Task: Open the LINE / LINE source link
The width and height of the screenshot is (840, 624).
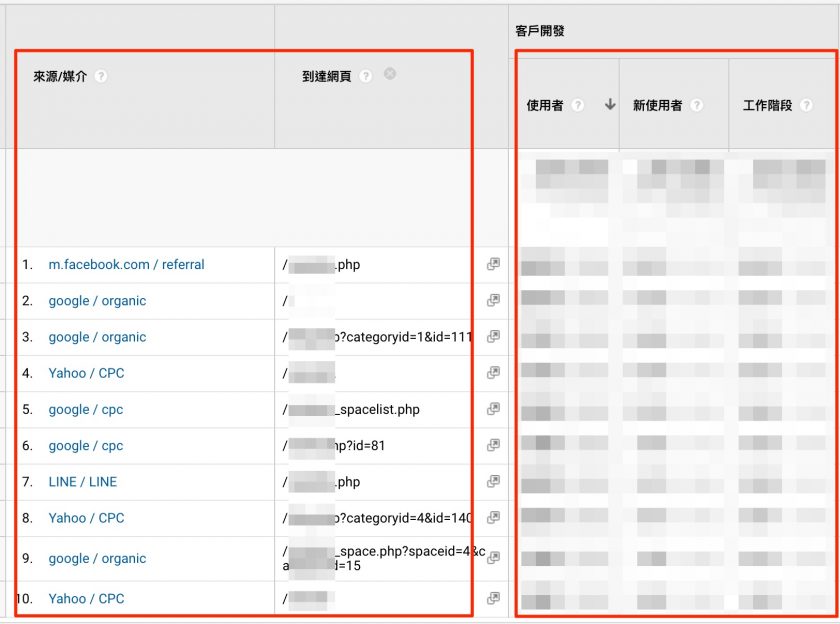Action: click(82, 482)
